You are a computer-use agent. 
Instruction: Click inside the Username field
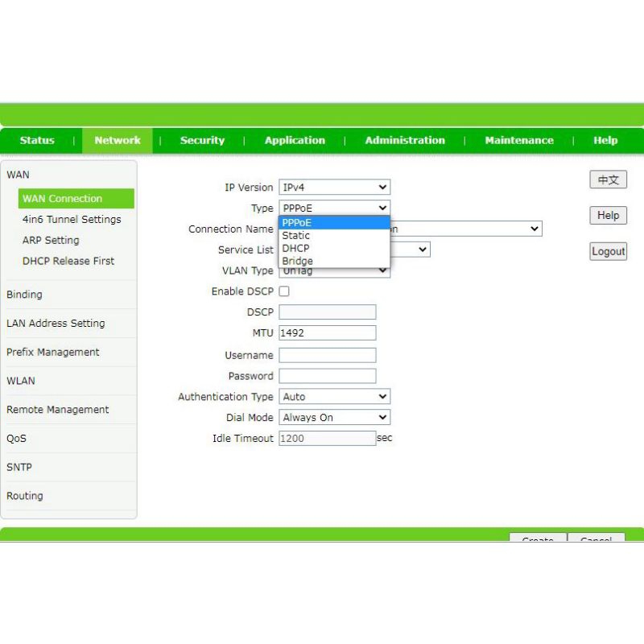click(x=328, y=355)
